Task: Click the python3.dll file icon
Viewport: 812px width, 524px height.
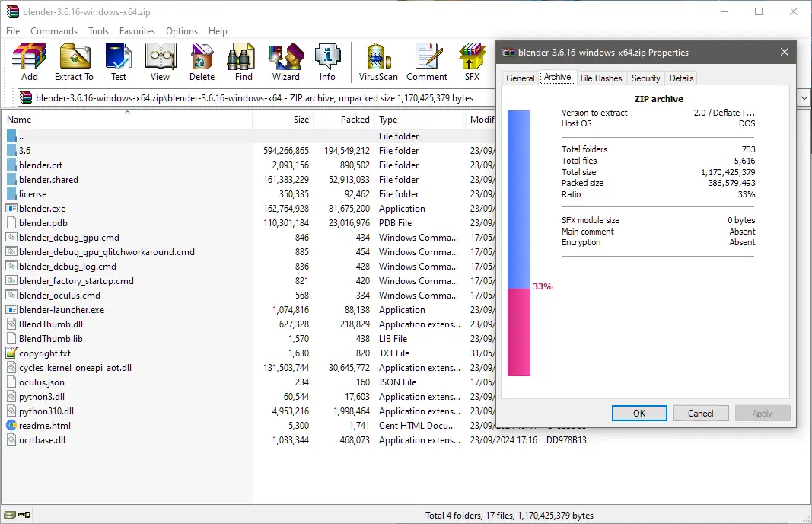Action: pos(11,397)
